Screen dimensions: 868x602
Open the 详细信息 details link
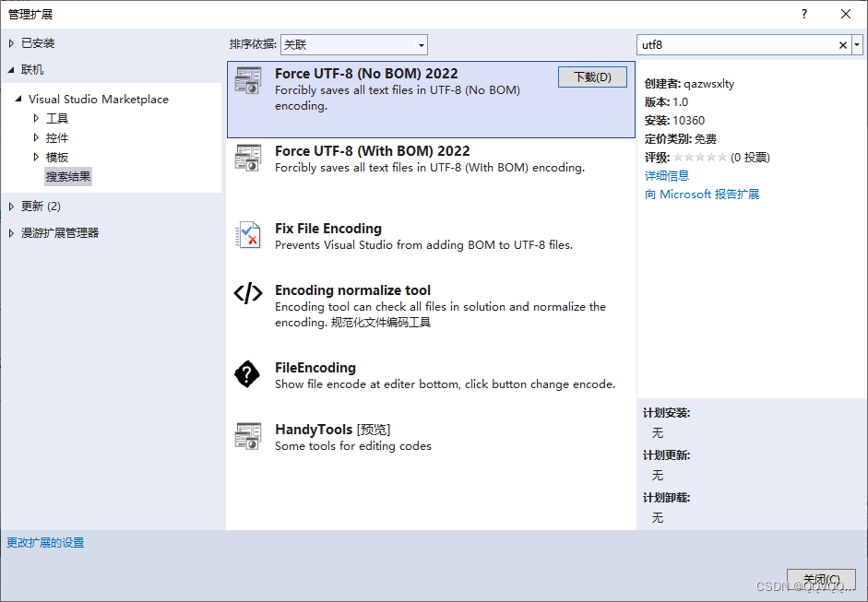[667, 176]
